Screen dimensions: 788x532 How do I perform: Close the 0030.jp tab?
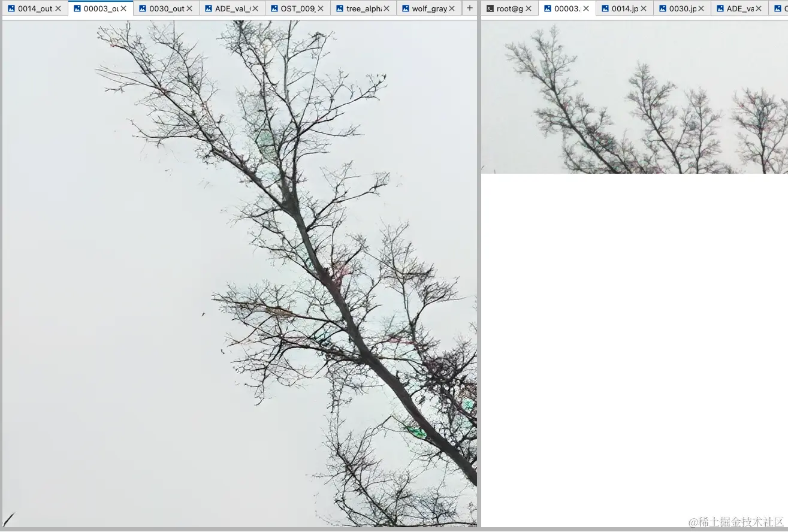tap(701, 9)
